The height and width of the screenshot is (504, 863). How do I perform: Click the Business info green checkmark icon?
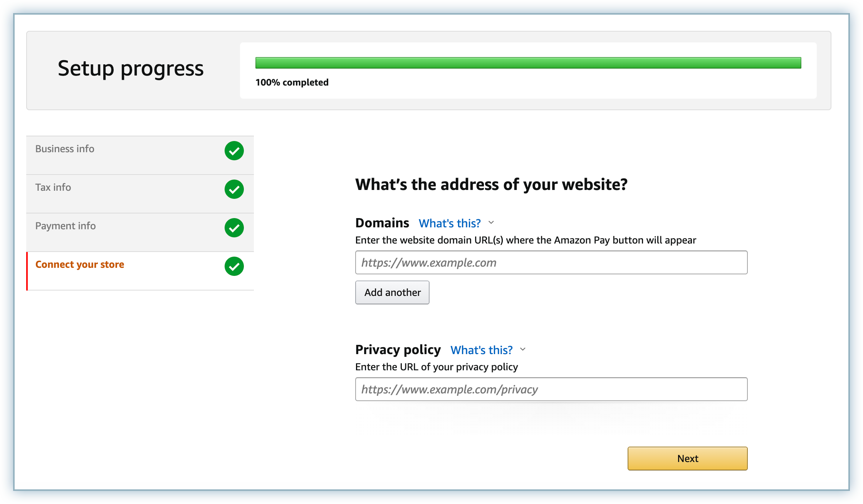pos(234,151)
